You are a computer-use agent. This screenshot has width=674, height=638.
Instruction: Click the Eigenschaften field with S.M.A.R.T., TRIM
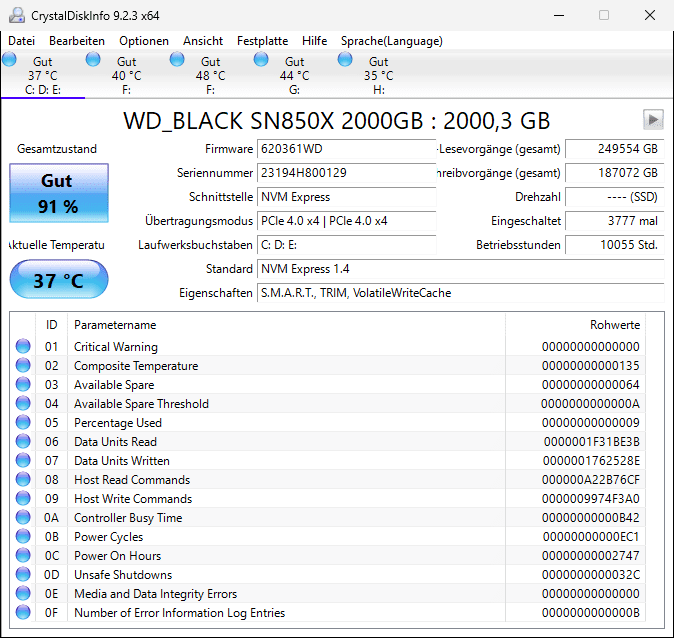pyautogui.click(x=461, y=293)
